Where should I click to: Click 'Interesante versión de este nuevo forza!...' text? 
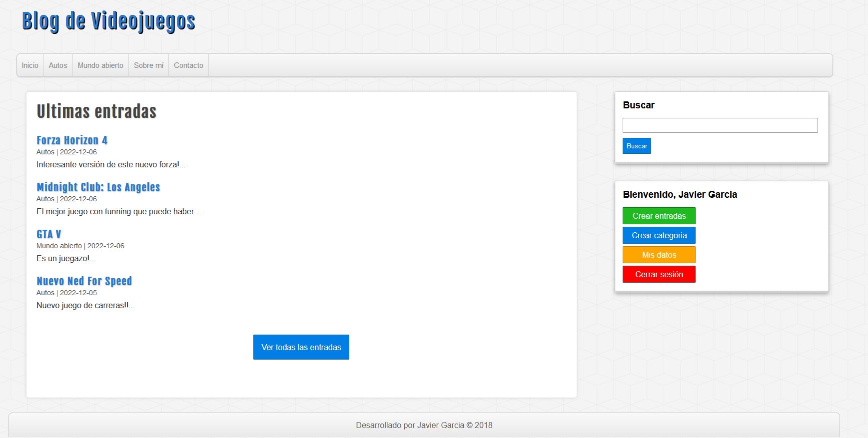coord(111,164)
